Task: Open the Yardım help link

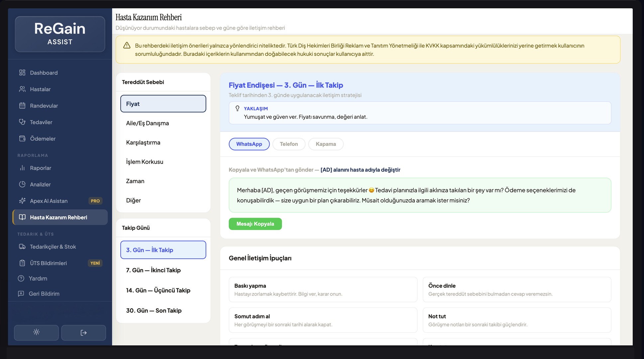Action: pos(38,279)
